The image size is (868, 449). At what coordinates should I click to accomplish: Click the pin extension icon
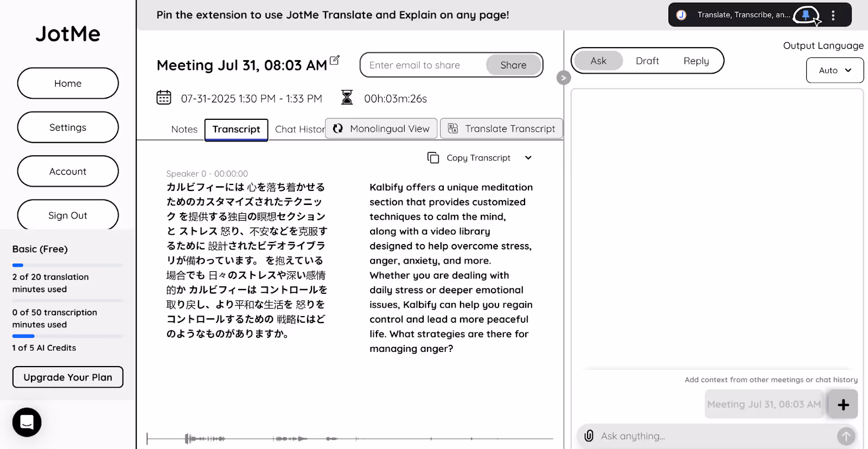point(806,15)
